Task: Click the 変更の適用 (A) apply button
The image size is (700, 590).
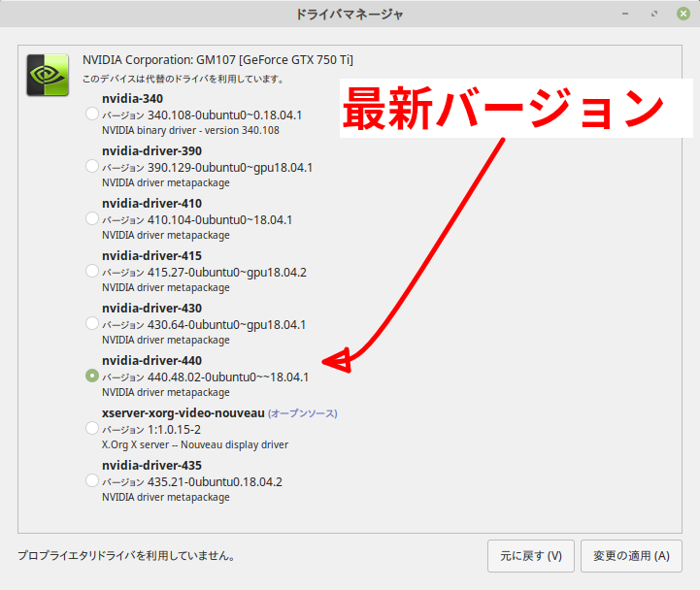Action: point(631,556)
